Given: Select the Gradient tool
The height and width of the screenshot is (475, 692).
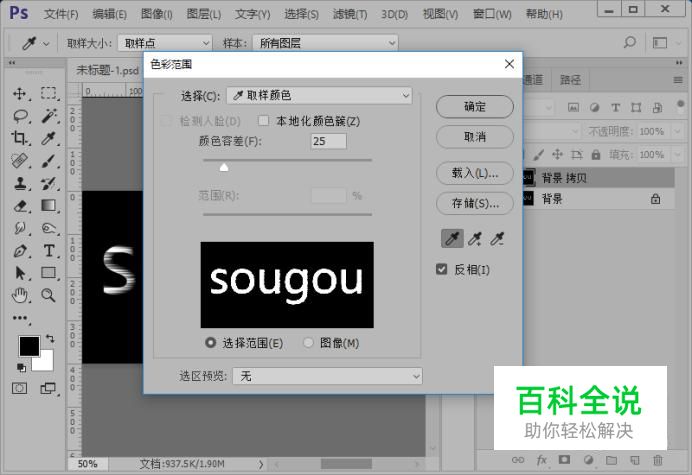Looking at the screenshot, I should (x=49, y=206).
